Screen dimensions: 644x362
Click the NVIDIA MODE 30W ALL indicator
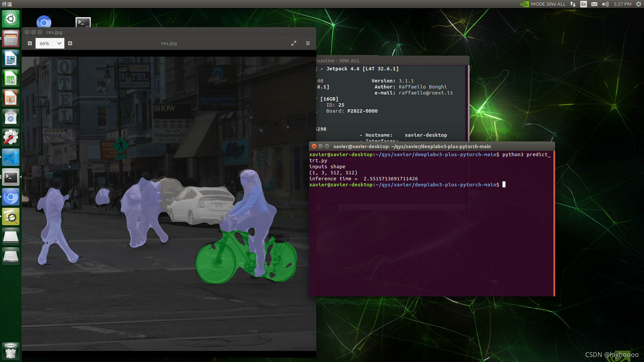coord(543,4)
